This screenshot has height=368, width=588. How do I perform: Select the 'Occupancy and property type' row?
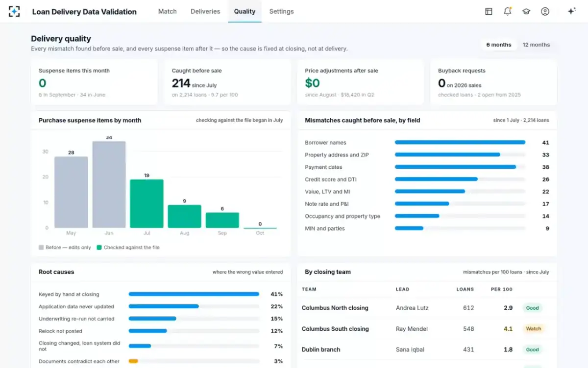pos(427,216)
